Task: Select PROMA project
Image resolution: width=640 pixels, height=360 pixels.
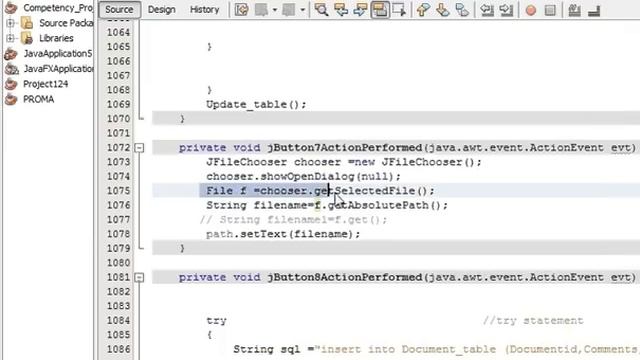Action: pyautogui.click(x=38, y=99)
